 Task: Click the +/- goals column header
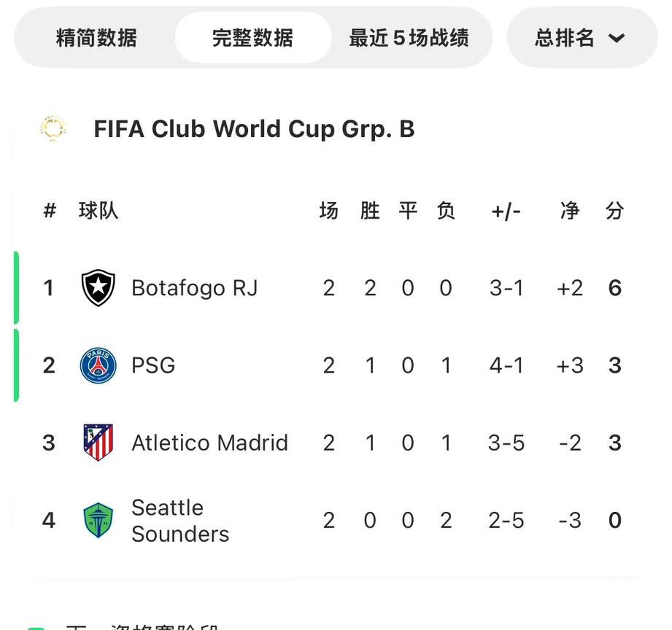(x=506, y=211)
